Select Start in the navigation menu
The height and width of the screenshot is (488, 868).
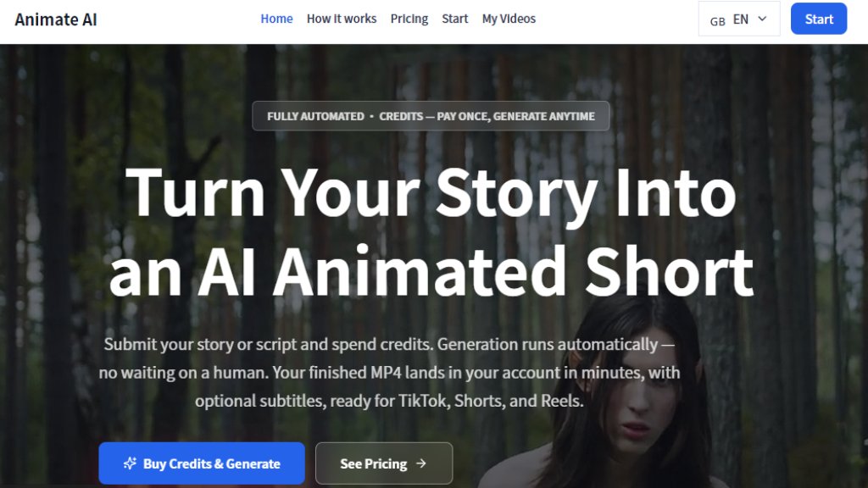tap(454, 19)
